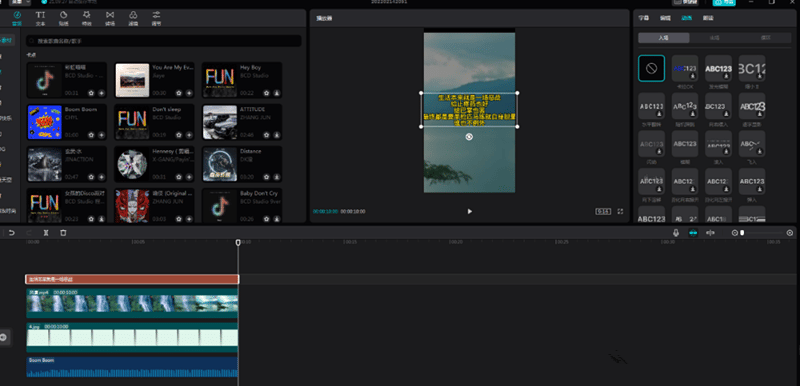Click the music search field
The width and height of the screenshot is (800, 386).
pyautogui.click(x=164, y=41)
